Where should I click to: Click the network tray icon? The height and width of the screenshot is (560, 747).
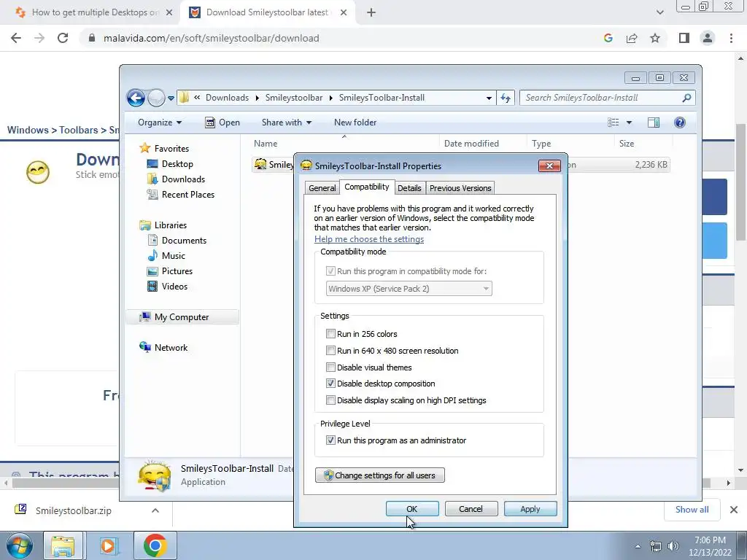click(x=656, y=546)
